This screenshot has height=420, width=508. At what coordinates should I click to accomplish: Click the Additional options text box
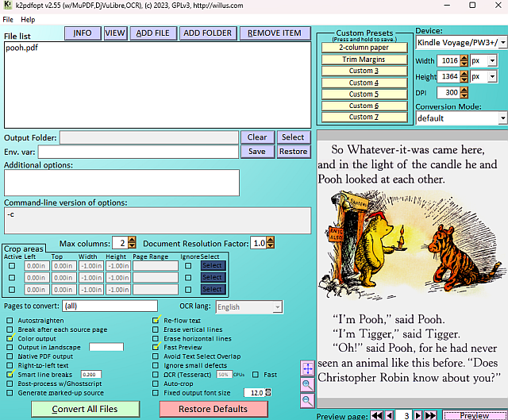[121, 183]
